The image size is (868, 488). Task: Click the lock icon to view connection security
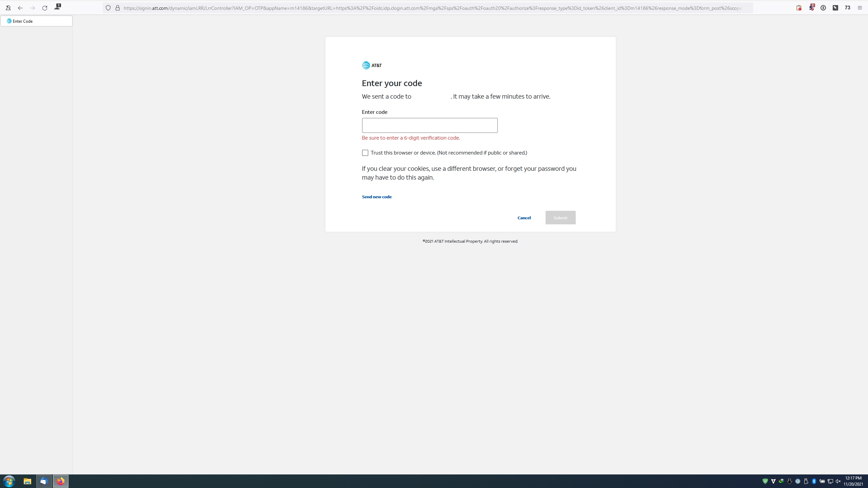[x=117, y=8]
